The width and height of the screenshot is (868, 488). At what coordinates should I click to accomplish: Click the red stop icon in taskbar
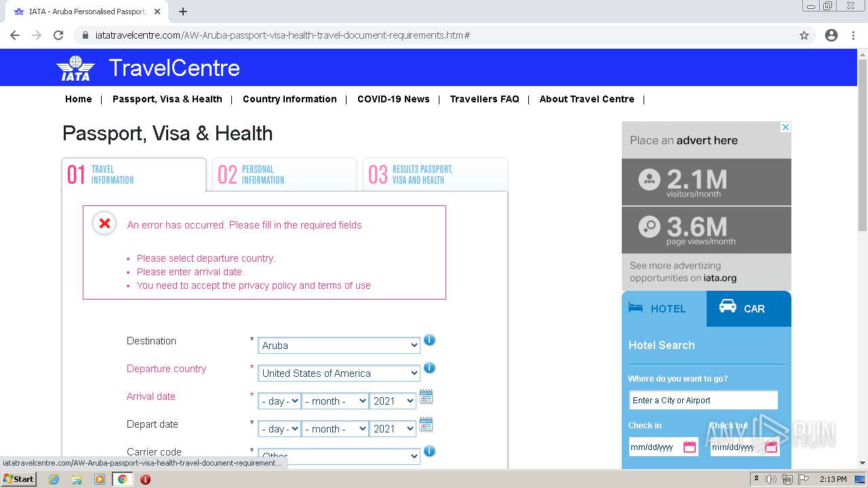point(145,479)
